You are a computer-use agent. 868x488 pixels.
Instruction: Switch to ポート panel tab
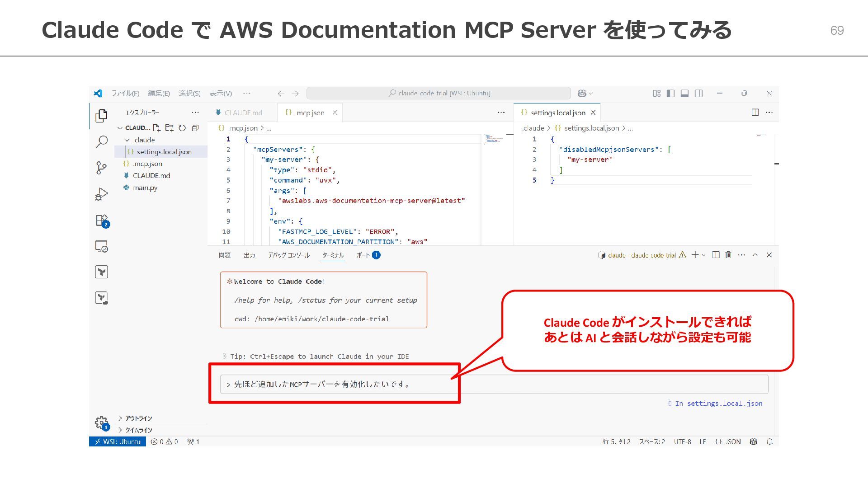click(x=368, y=255)
